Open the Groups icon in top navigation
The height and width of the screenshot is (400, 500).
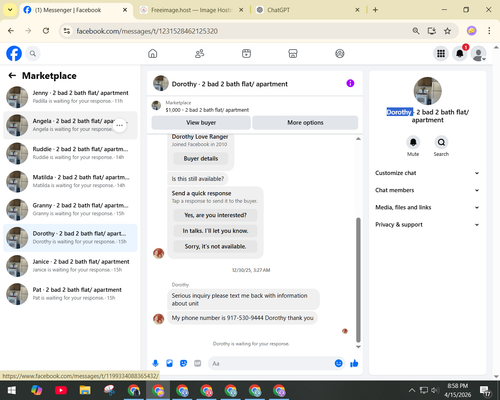(x=340, y=53)
